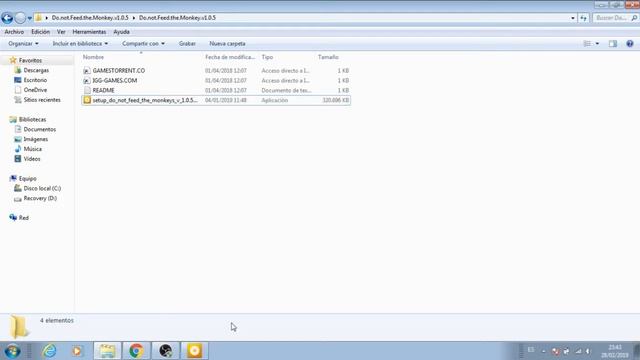This screenshot has height=360, width=640.
Task: Open the Help question mark icon
Action: [630, 44]
